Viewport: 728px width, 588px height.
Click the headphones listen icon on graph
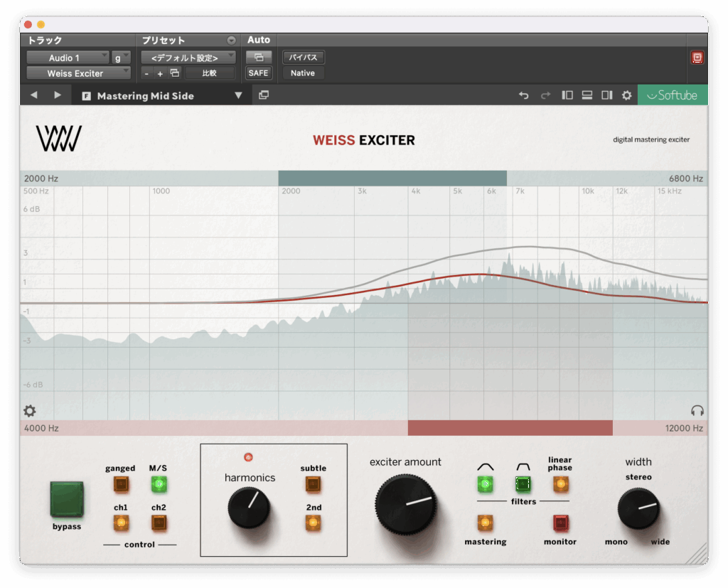tap(697, 410)
